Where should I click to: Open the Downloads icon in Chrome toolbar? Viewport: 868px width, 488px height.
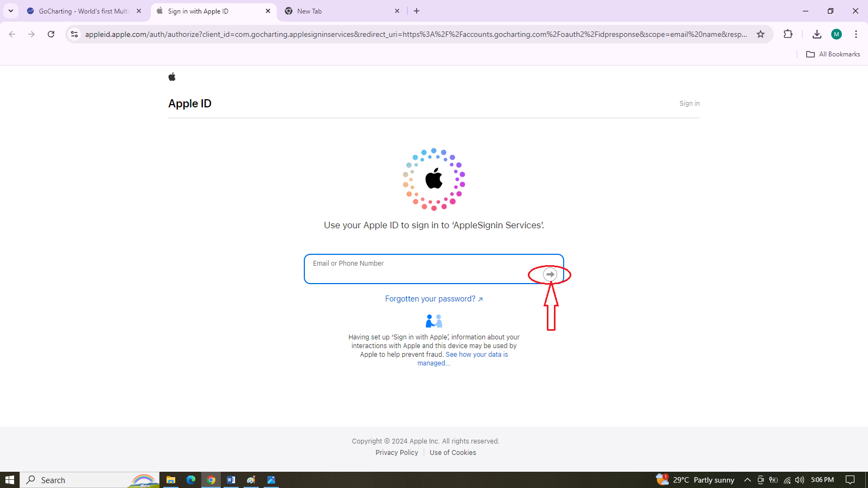click(816, 34)
